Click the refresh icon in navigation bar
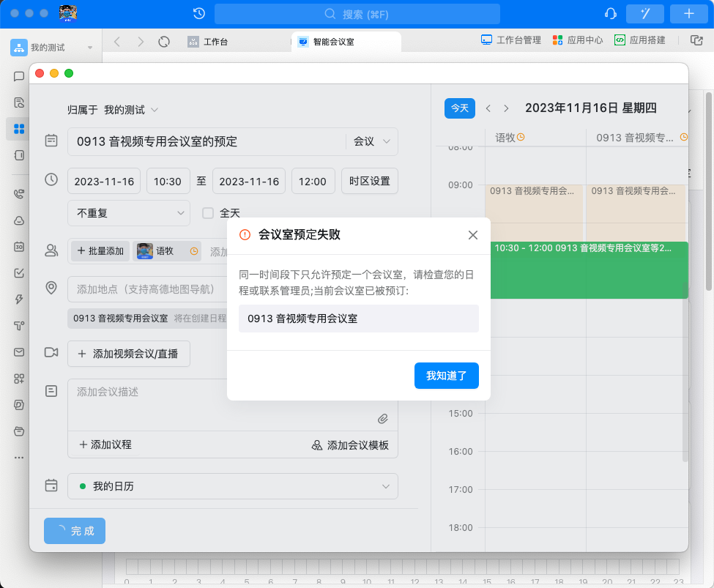This screenshot has height=588, width=714. (x=164, y=42)
